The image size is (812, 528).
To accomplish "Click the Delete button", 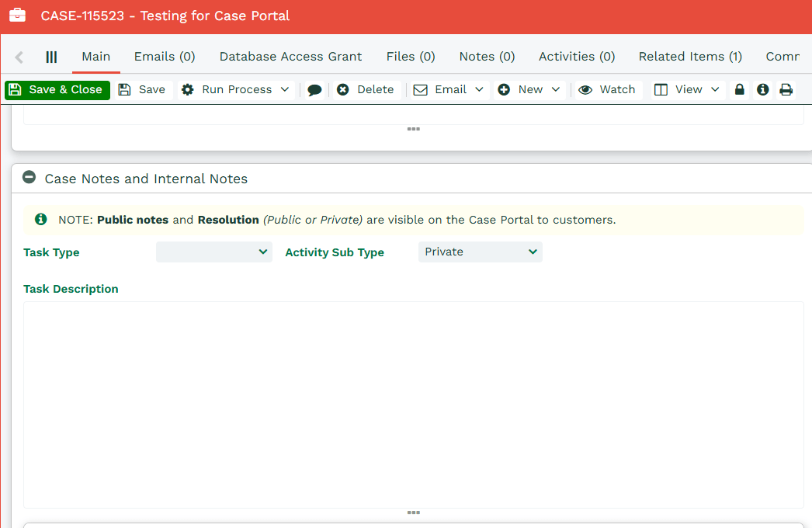I will click(x=366, y=89).
